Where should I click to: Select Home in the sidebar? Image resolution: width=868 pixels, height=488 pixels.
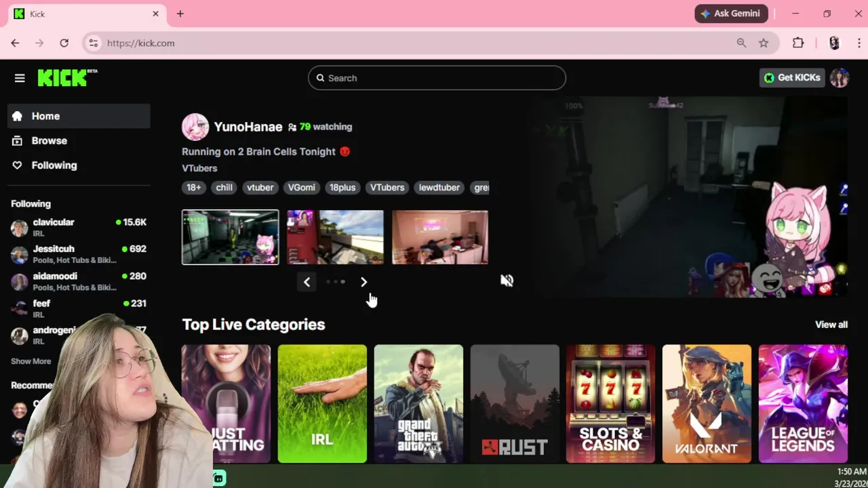(x=79, y=116)
